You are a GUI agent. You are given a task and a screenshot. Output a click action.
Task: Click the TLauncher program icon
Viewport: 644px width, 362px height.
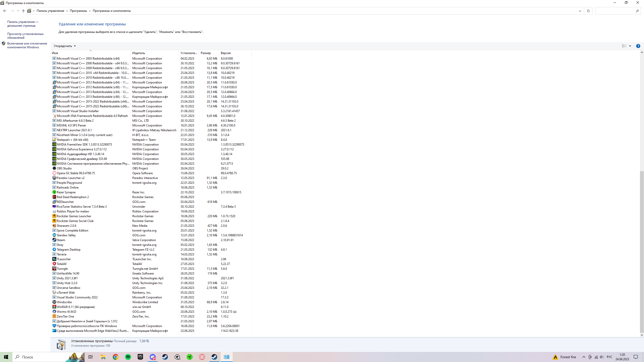tap(54, 259)
